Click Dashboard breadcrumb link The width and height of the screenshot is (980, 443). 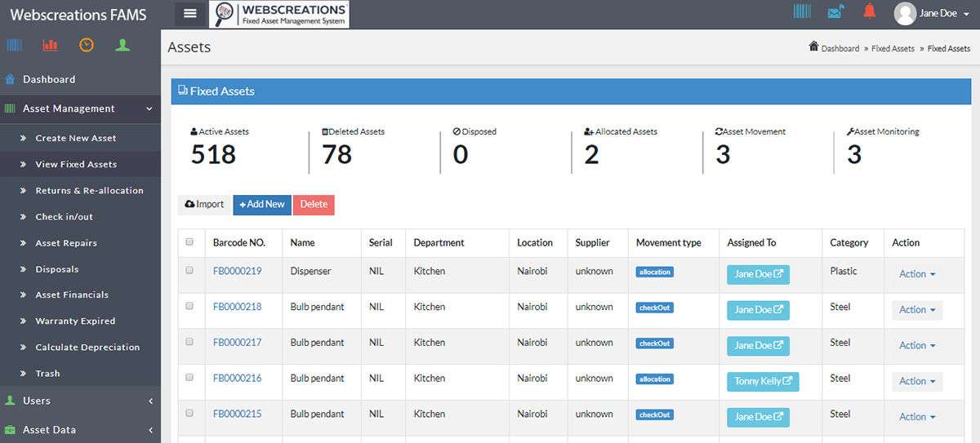pos(840,49)
